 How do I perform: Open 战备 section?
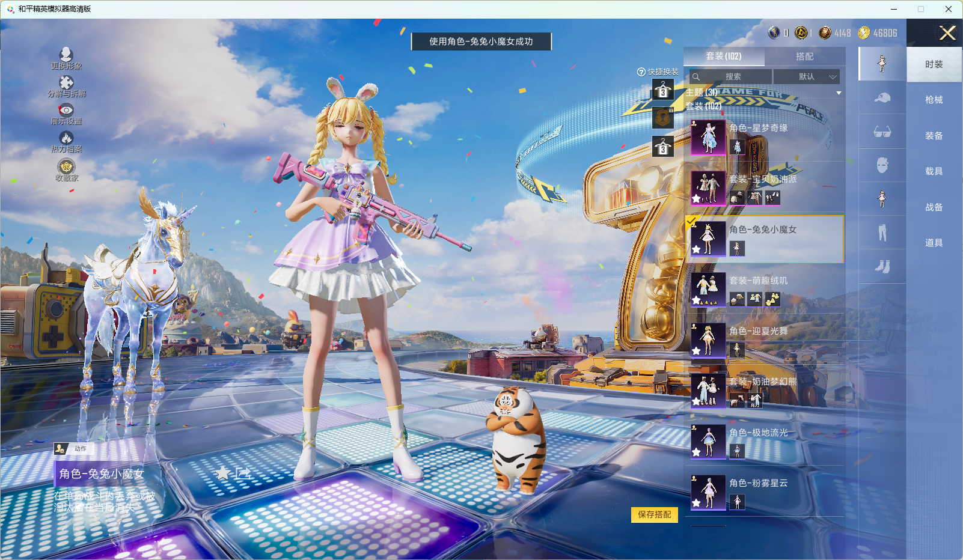934,207
